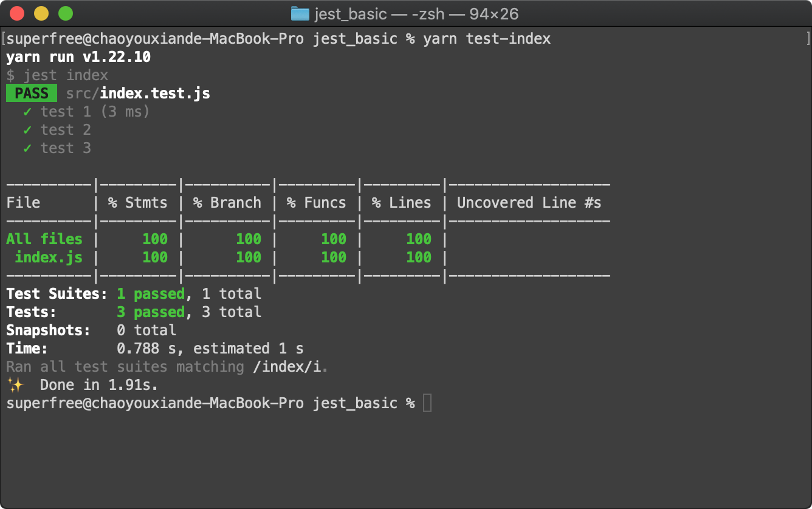
Task: Close the terminal window with the red button
Action: tap(17, 13)
